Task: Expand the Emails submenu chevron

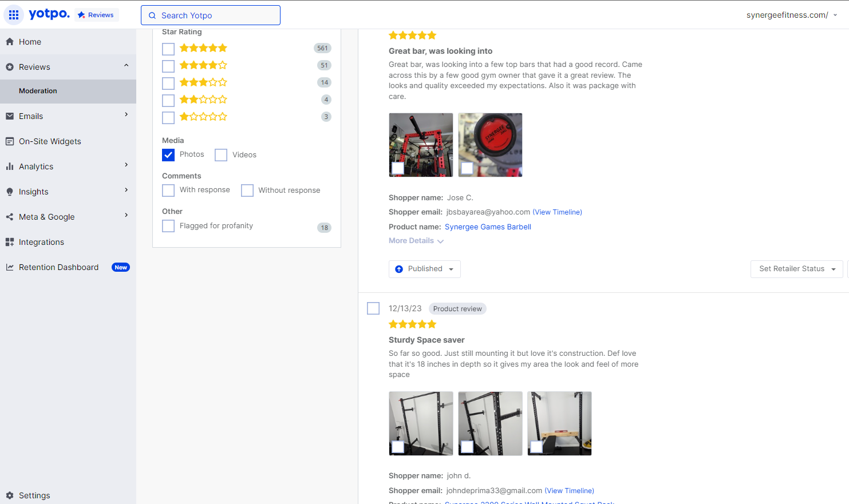Action: click(x=127, y=115)
